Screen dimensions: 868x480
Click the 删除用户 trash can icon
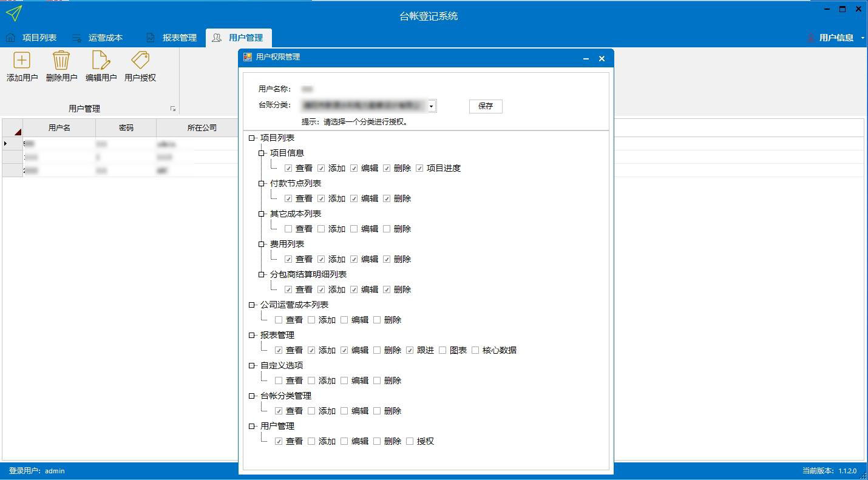61,60
